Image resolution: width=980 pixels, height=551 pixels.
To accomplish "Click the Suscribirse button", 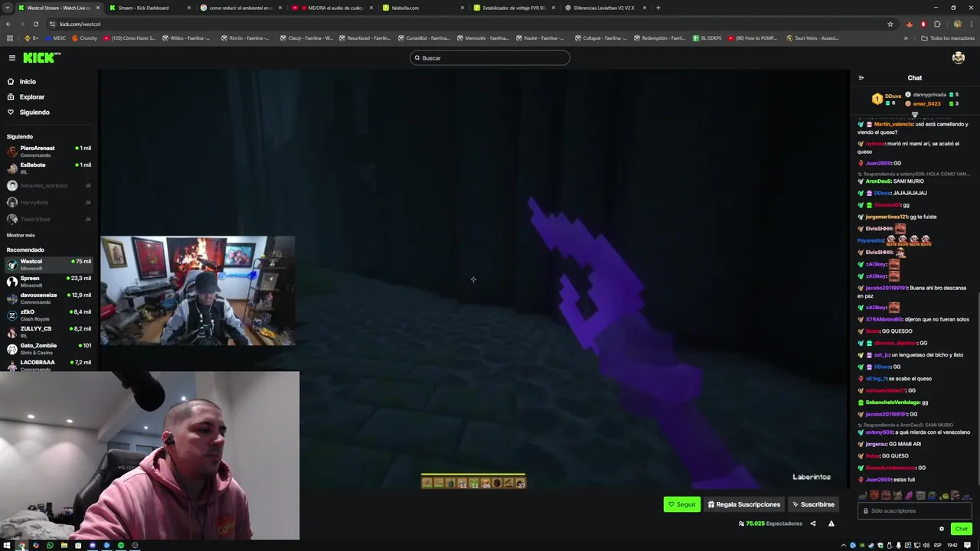I will tap(813, 504).
